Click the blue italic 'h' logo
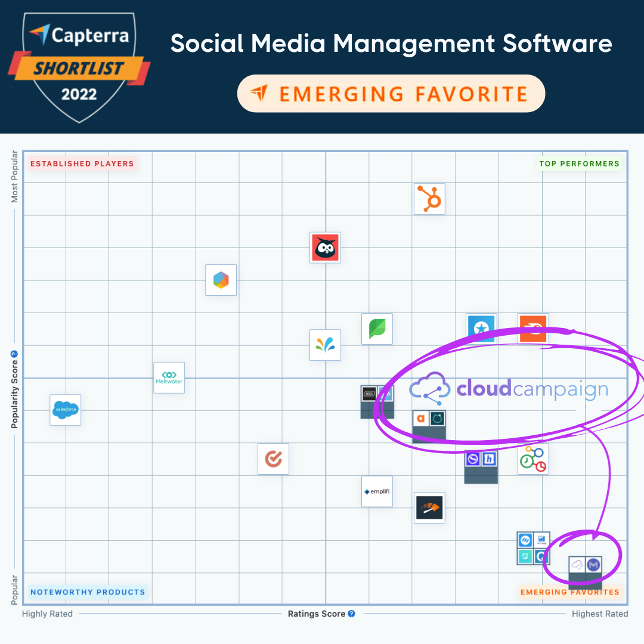Screen dimensions: 644x644 [489, 459]
